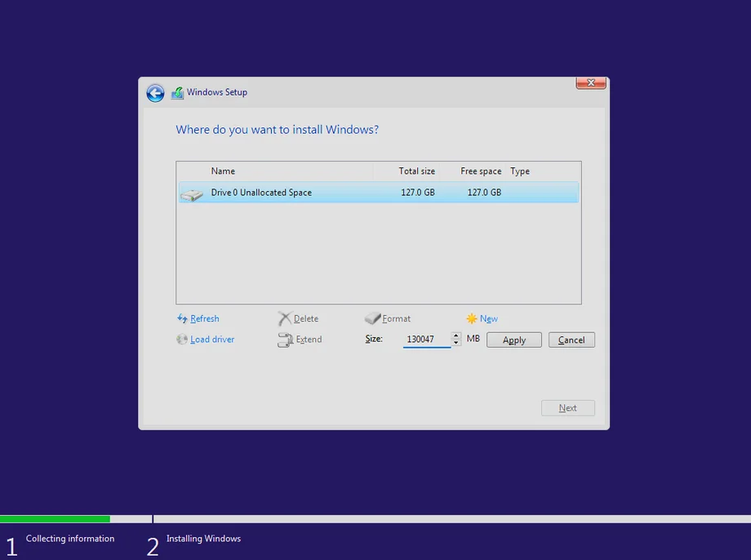751x560 pixels.
Task: Click the drive icon beside Drive 0
Action: coord(192,194)
